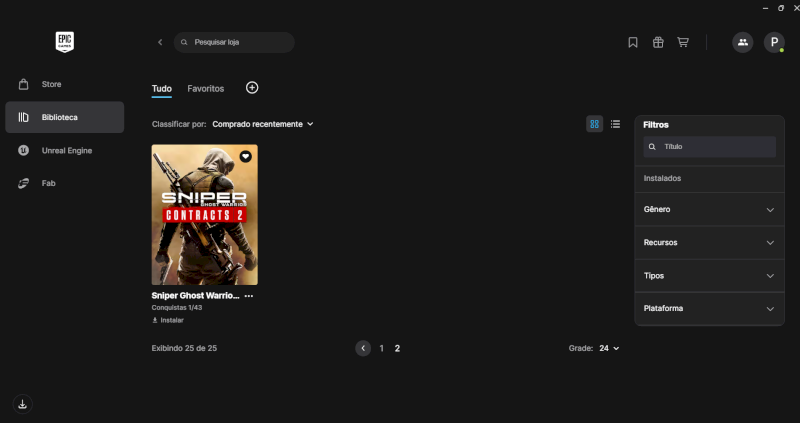Viewport: 800px width, 423px height.
Task: Focus the Pesquisar loja search field
Action: (234, 42)
